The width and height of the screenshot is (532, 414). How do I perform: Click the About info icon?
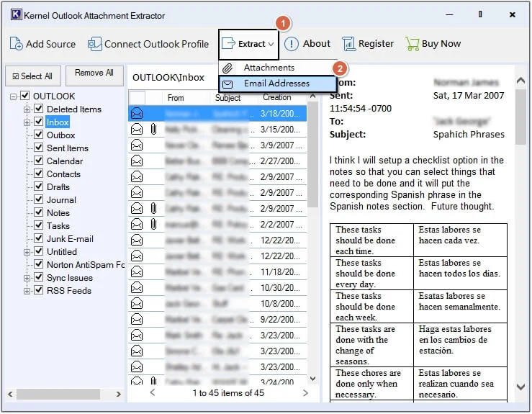291,44
